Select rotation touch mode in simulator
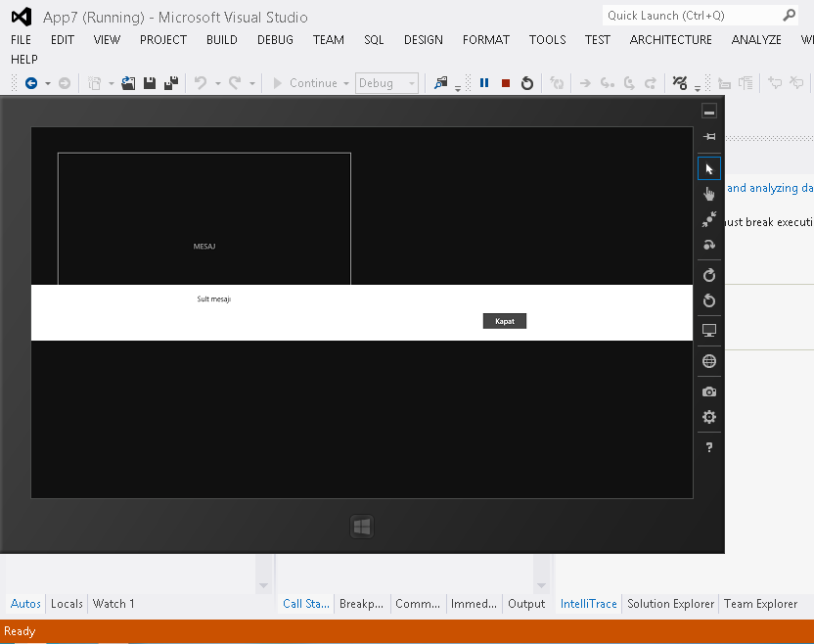 pyautogui.click(x=709, y=245)
